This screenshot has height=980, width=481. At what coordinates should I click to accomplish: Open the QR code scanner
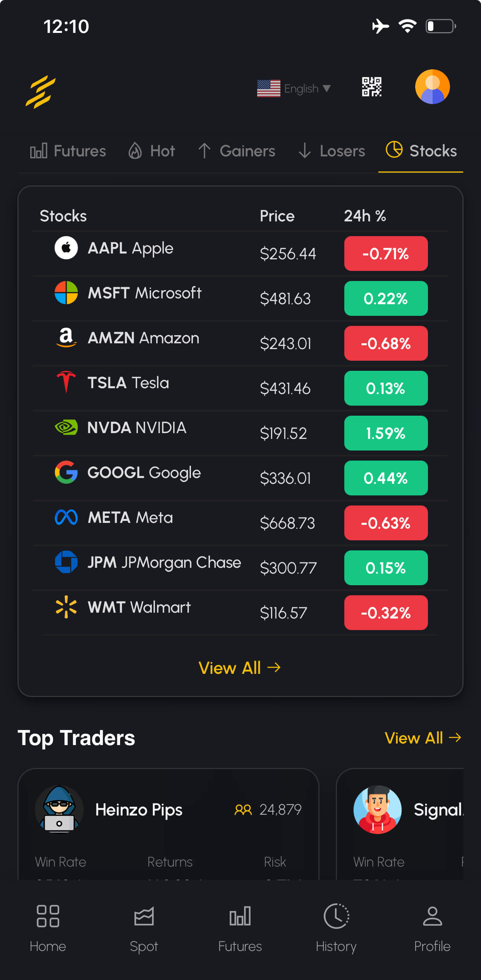371,87
